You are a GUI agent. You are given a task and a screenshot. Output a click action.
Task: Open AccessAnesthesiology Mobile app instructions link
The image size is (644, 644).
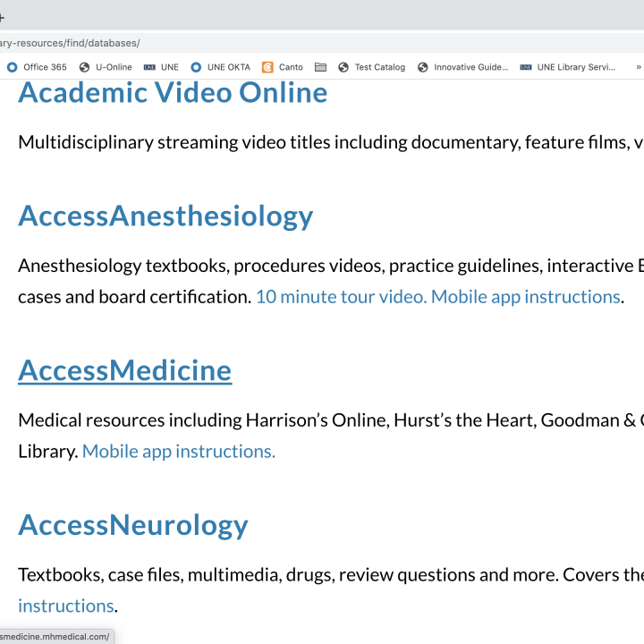coord(526,297)
